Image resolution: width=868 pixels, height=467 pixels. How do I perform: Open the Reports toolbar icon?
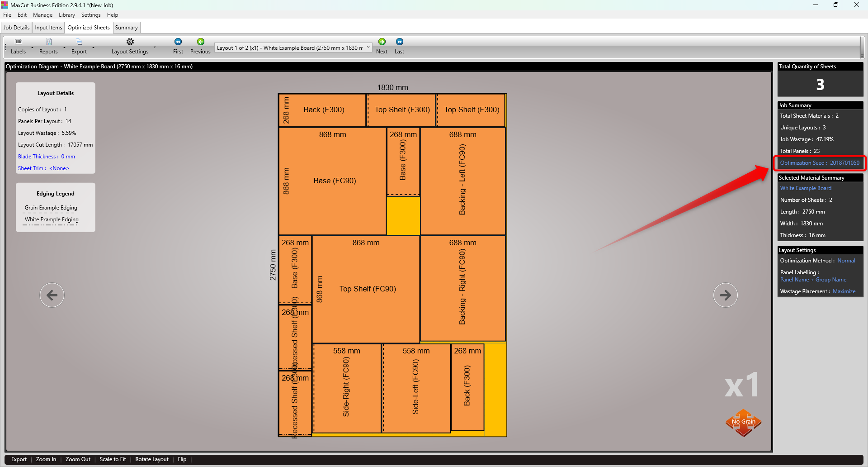tap(48, 42)
